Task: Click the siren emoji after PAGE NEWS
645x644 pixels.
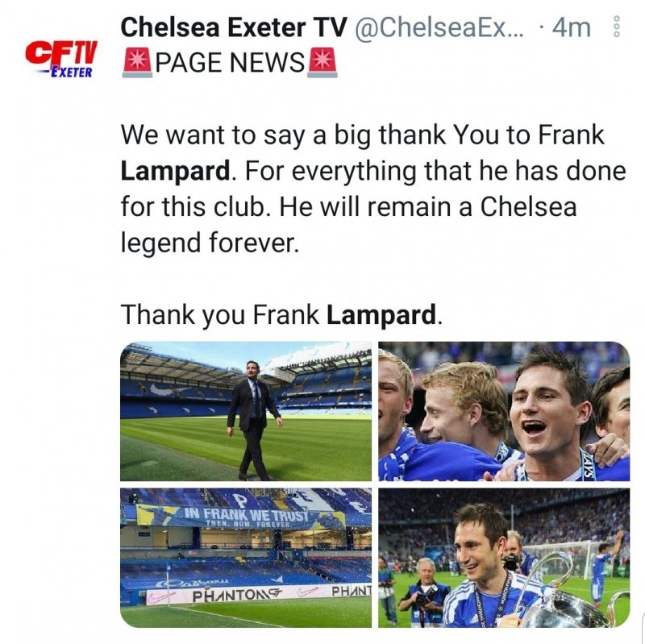Action: click(x=319, y=62)
